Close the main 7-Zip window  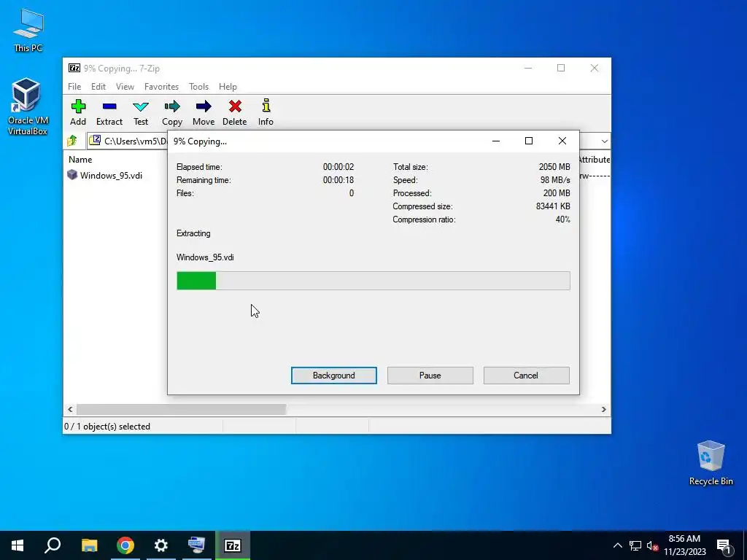click(594, 68)
